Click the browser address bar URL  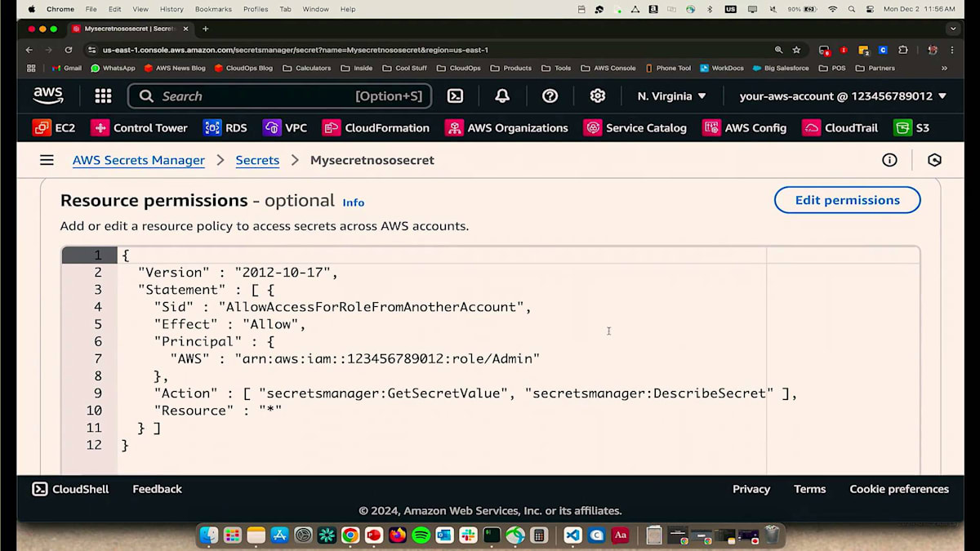pyautogui.click(x=296, y=50)
